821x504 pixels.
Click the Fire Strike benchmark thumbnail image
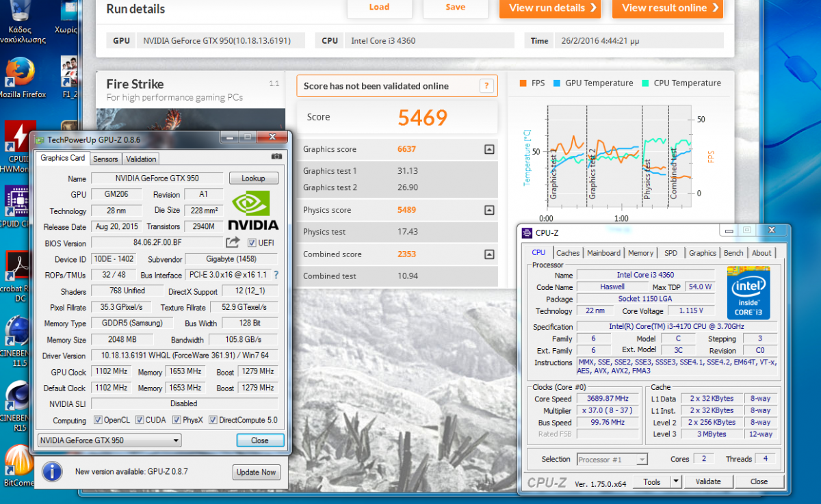[191, 119]
